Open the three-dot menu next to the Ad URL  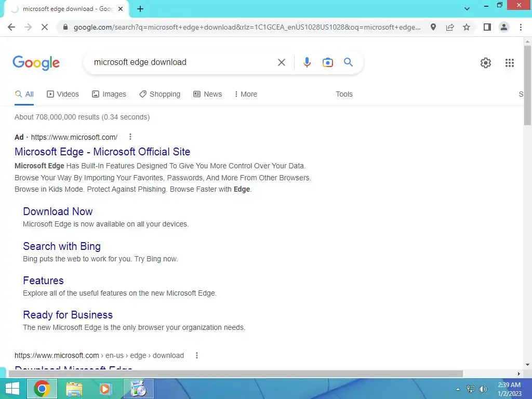tap(130, 137)
